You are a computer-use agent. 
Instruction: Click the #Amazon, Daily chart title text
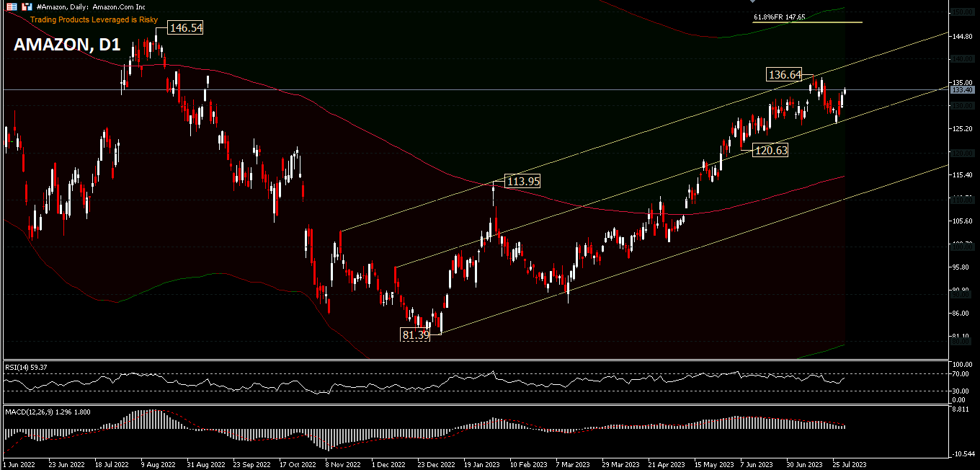click(x=91, y=6)
